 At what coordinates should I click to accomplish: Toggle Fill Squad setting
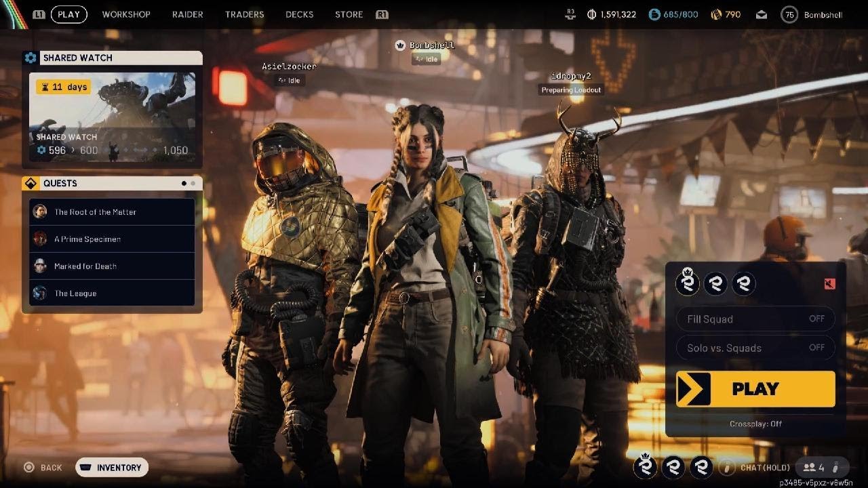click(x=755, y=319)
